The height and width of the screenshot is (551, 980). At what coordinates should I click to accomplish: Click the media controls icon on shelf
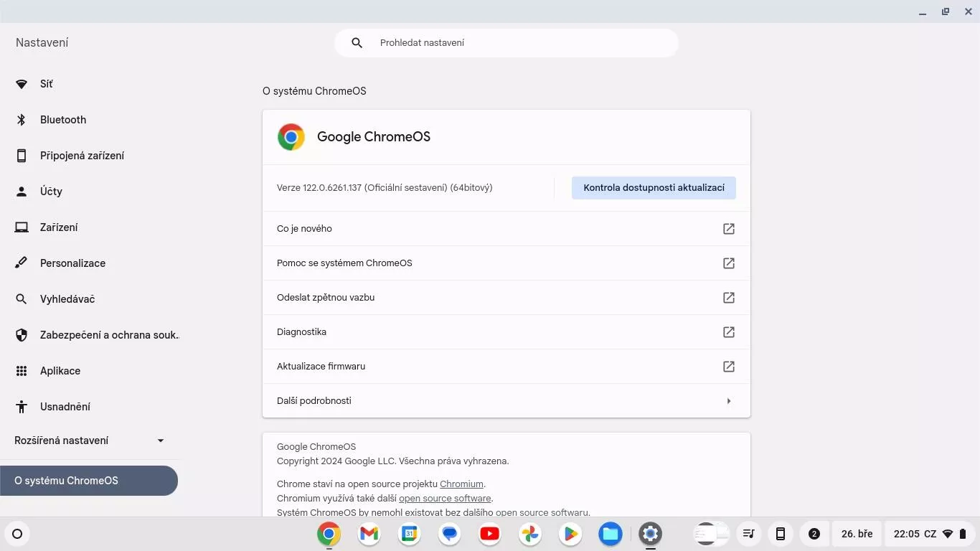click(x=749, y=534)
